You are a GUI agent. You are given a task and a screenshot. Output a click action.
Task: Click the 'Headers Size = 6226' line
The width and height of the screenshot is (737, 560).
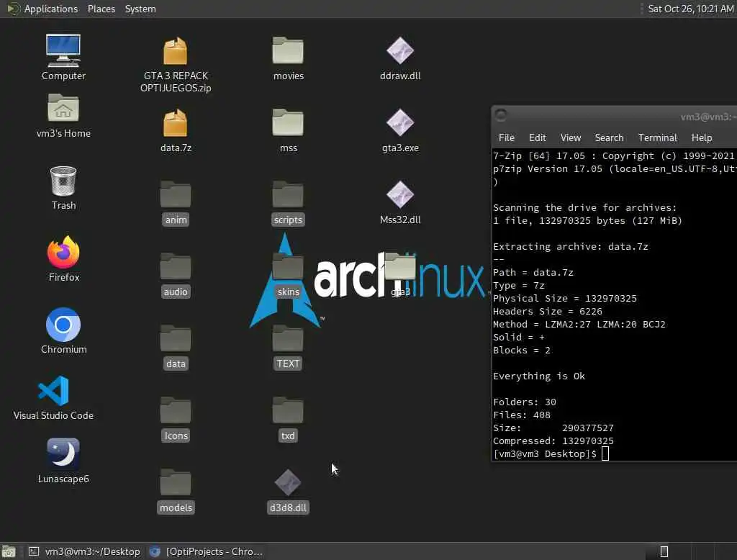[548, 311]
